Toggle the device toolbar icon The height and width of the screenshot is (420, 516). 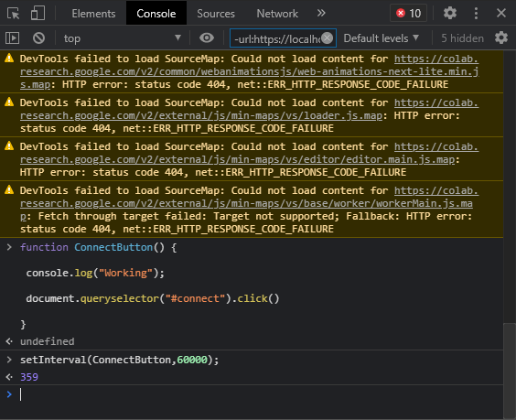38,14
